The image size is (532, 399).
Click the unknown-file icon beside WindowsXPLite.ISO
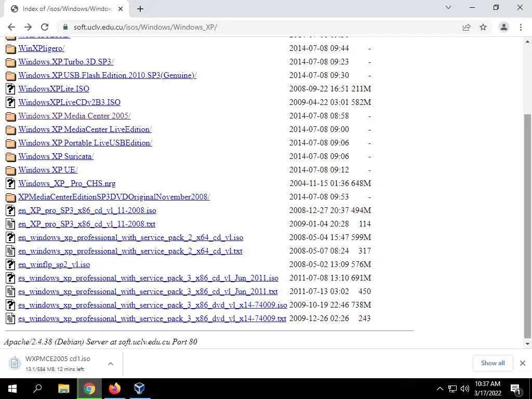pos(11,89)
